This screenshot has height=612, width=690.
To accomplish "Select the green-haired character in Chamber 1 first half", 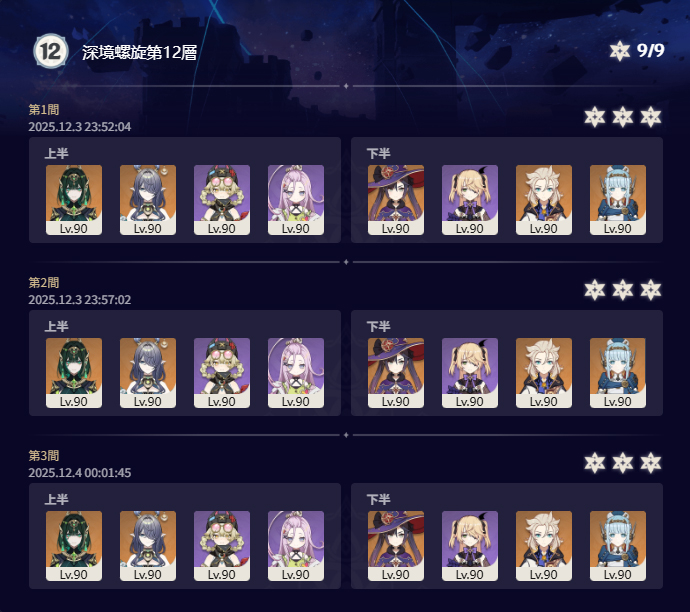I will click(74, 200).
